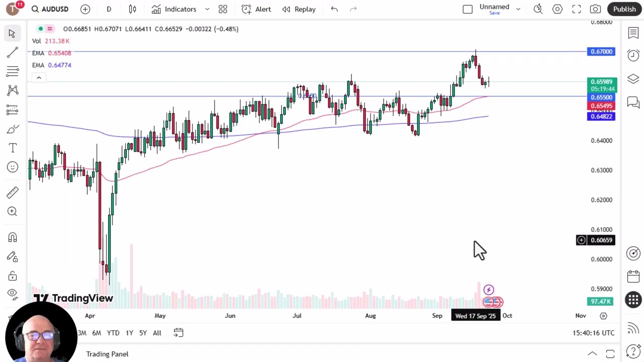Select the 1Y time range
Image resolution: width=644 pixels, height=362 pixels.
click(129, 333)
